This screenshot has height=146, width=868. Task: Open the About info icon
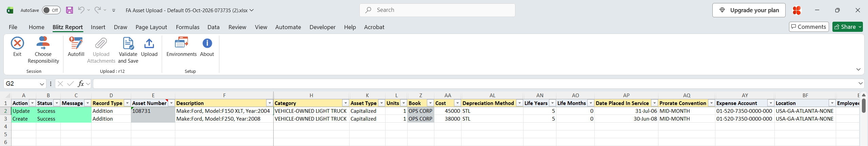click(x=207, y=43)
